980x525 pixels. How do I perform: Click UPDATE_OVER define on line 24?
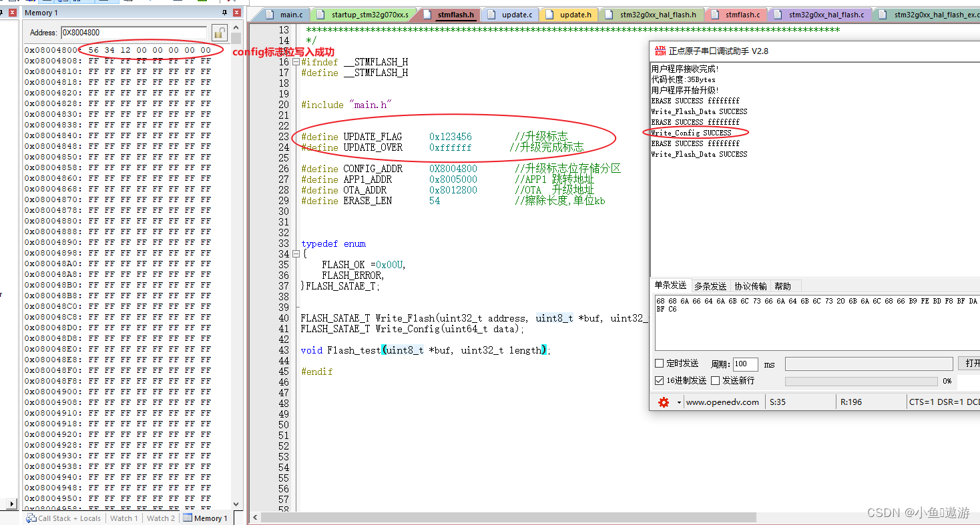point(442,147)
